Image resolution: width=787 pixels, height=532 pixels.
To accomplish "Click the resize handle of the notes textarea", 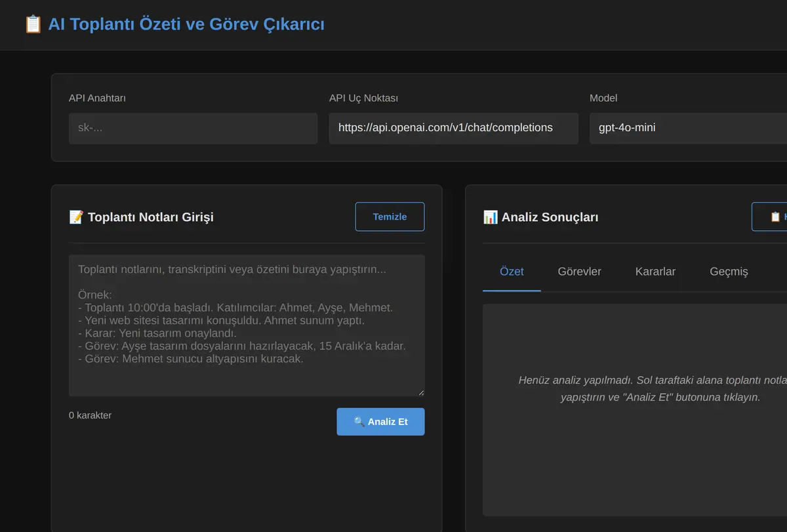I will click(420, 392).
